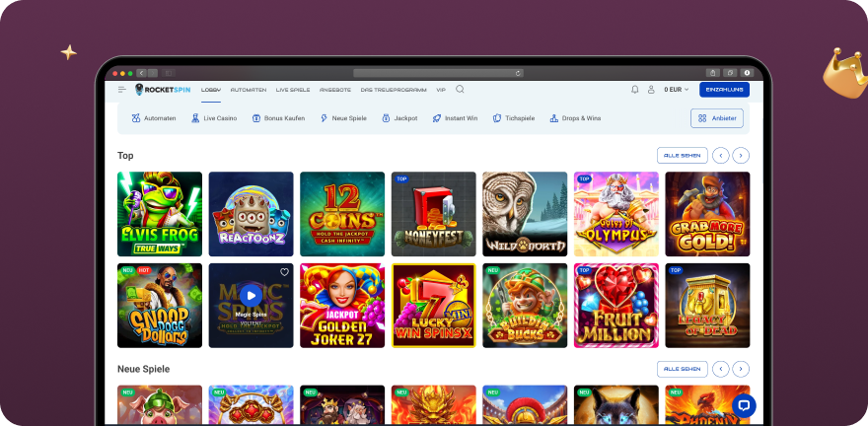Screen dimensions: 868x426
Task: Expand the 0 EUR balance dropdown
Action: coord(677,90)
